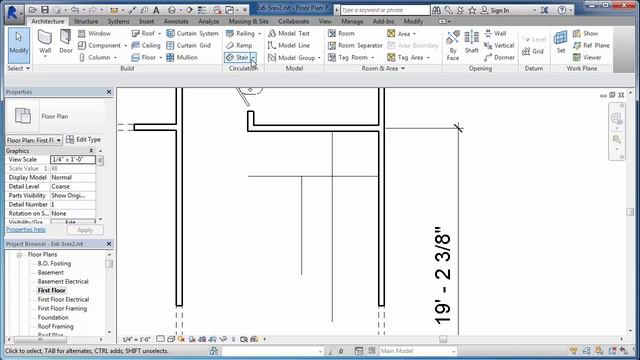Switch to the Structure ribbon tab
The width and height of the screenshot is (640, 360).
pyautogui.click(x=86, y=21)
